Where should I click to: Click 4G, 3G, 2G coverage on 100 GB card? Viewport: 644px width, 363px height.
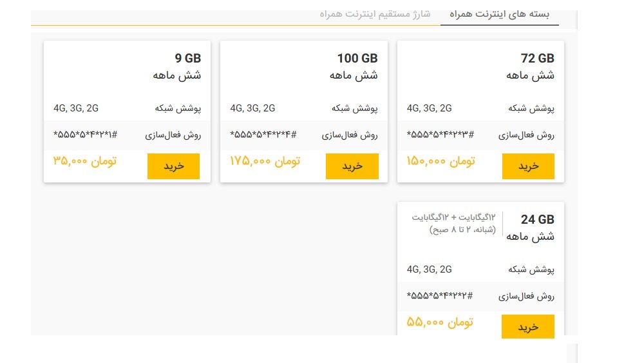252,108
